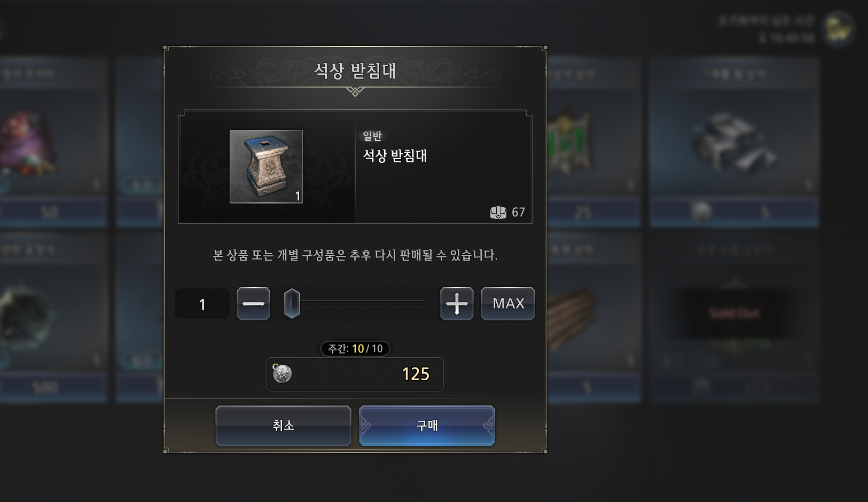Click the far right end of the quantity slider track
The height and width of the screenshot is (502, 868).
[423, 303]
